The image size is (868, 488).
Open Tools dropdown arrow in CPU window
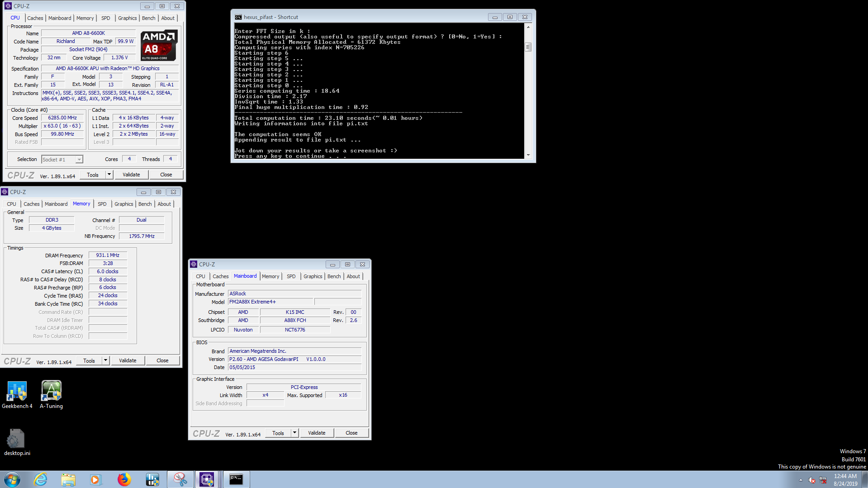(109, 175)
